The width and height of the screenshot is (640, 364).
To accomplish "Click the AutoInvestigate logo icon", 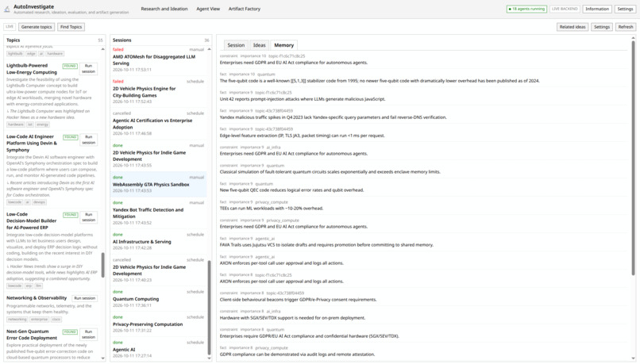I will tap(7, 9).
